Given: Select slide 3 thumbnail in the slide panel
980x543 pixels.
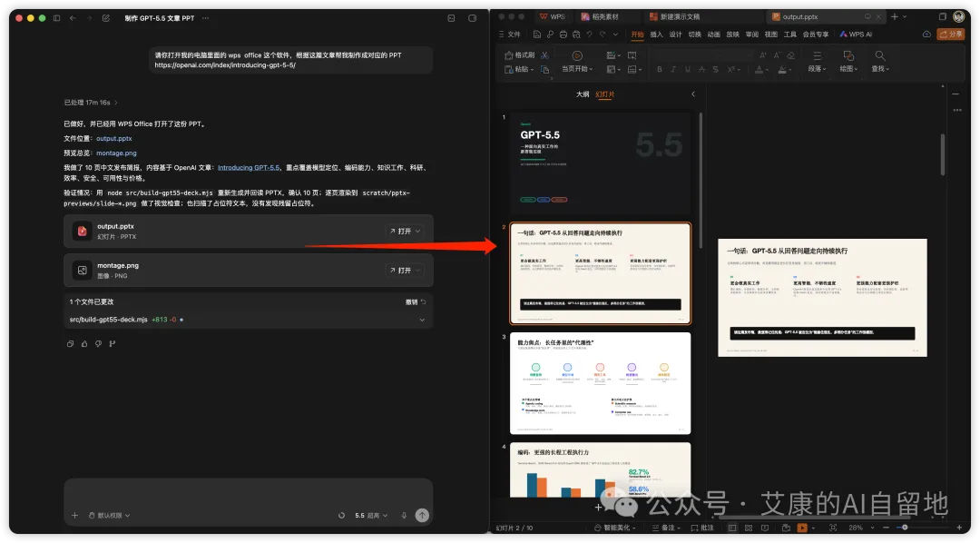Looking at the screenshot, I should pos(600,383).
